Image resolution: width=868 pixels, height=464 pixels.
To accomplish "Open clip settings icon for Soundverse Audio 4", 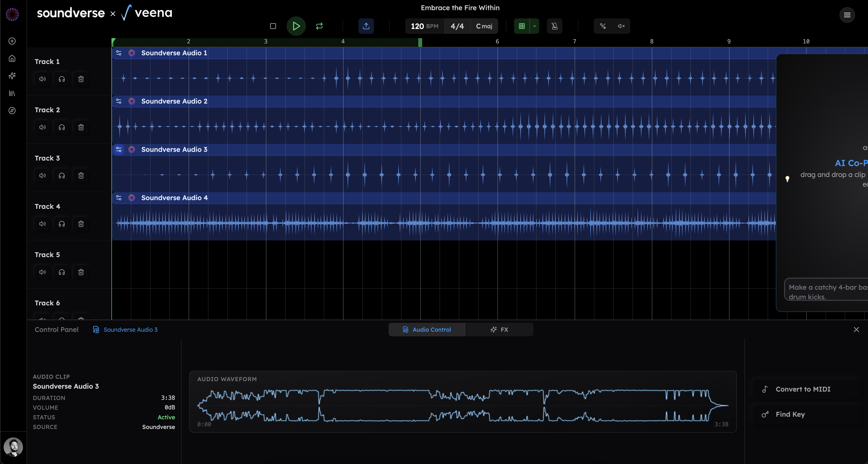I will point(119,198).
